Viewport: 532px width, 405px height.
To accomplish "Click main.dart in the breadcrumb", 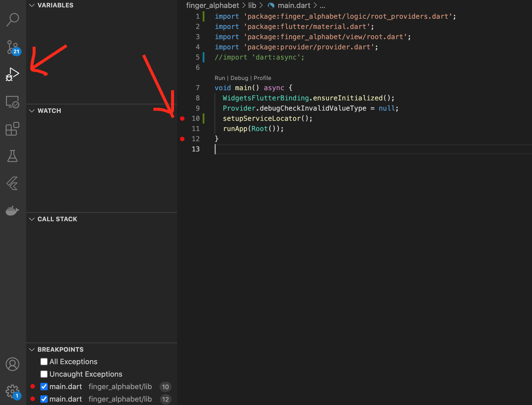I will click(294, 5).
